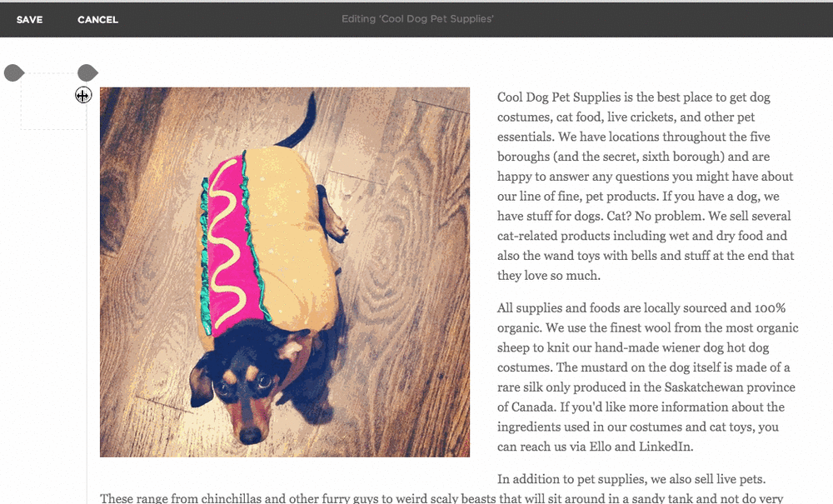Click the teardrop insert point above the image
The height and width of the screenshot is (504, 833).
pyautogui.click(x=87, y=72)
